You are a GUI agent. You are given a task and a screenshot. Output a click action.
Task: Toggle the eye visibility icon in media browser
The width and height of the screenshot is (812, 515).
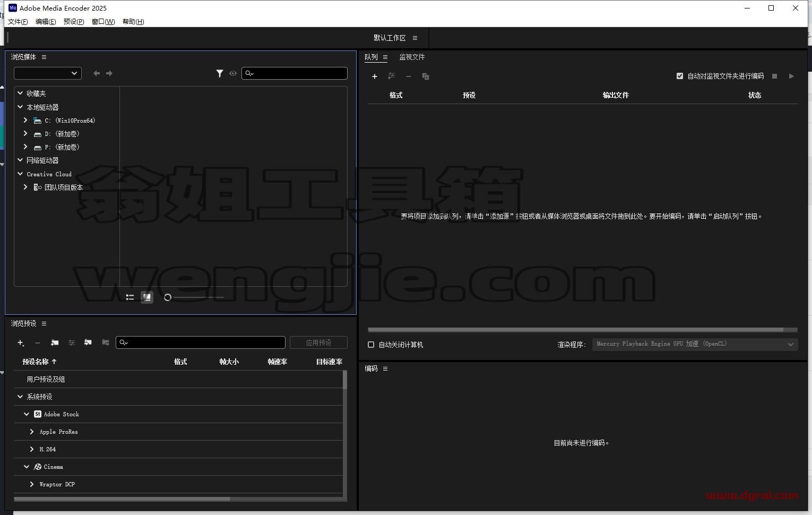[233, 73]
